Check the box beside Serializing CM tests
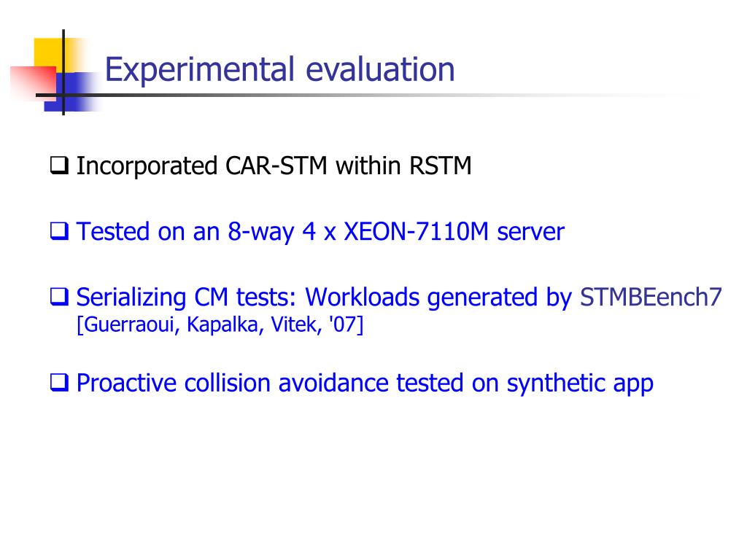The width and height of the screenshot is (747, 560). 60,297
